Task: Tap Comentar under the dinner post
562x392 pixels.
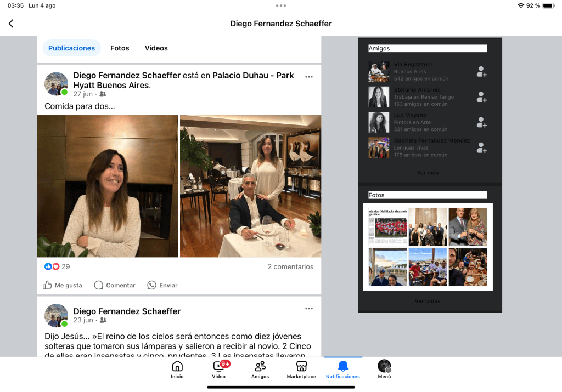Action: [x=115, y=285]
